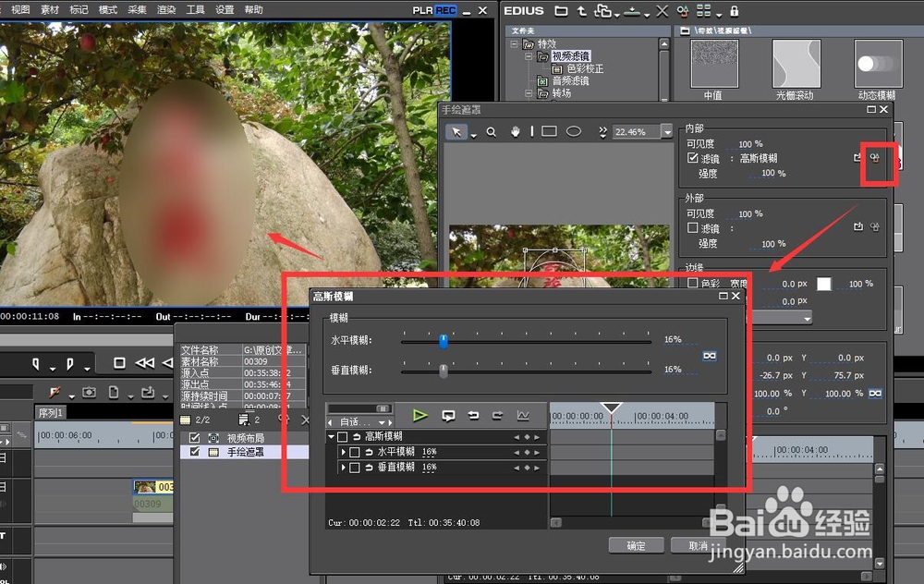Open 渲染 menu
924x584 pixels.
point(166,9)
